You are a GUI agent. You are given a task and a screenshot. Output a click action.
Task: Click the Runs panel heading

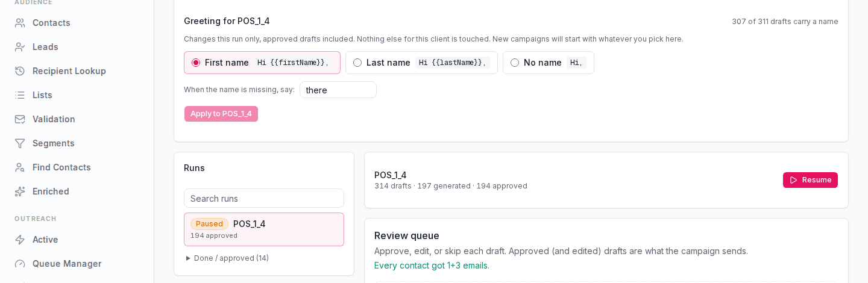194,168
